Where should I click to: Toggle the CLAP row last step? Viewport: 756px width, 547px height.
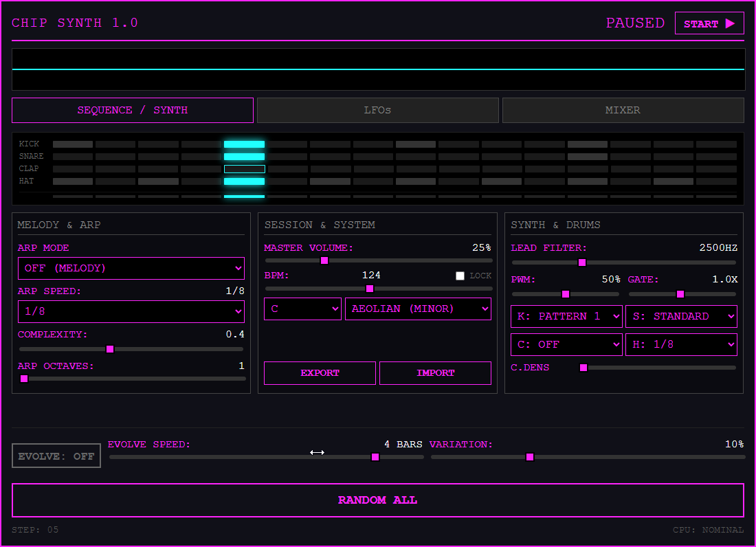tap(716, 169)
